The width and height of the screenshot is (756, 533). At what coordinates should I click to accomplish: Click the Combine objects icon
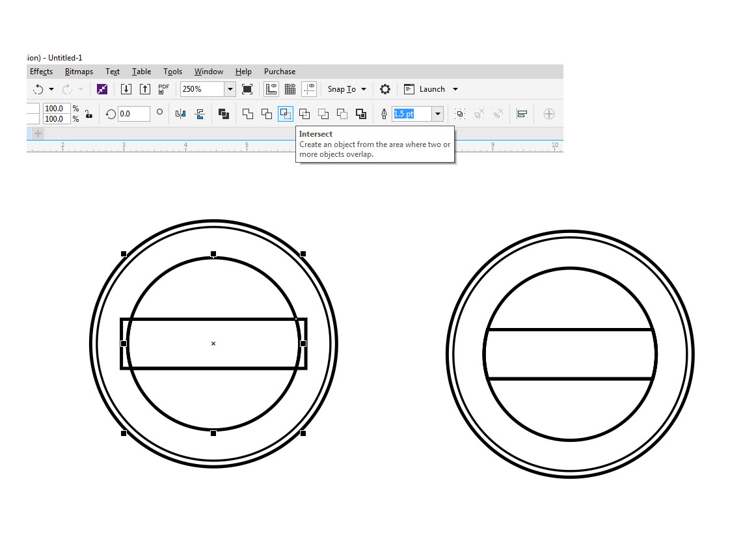click(x=224, y=113)
